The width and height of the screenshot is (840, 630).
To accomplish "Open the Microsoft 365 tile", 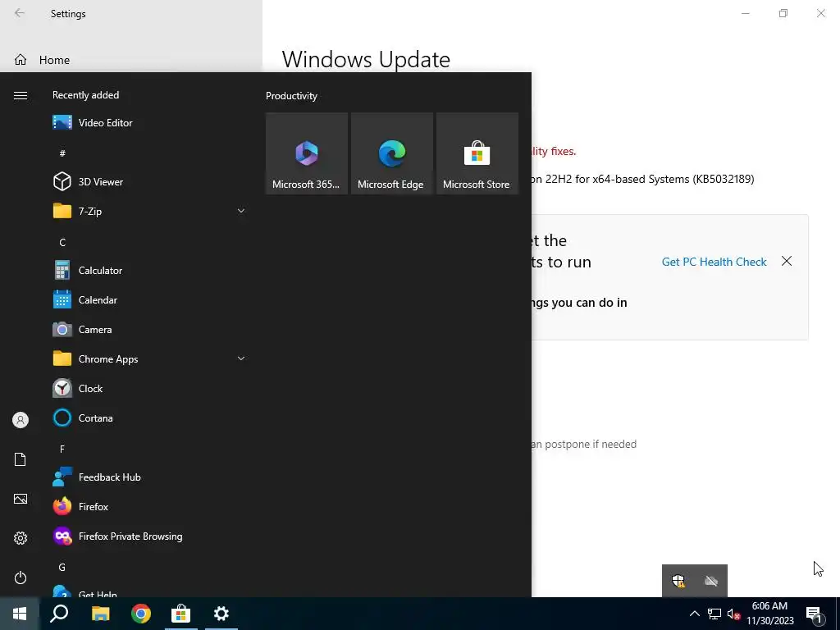I will tap(307, 153).
